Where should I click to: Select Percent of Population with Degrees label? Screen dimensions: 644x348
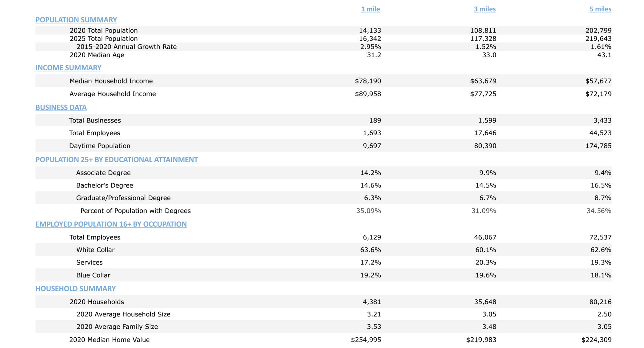pos(136,211)
